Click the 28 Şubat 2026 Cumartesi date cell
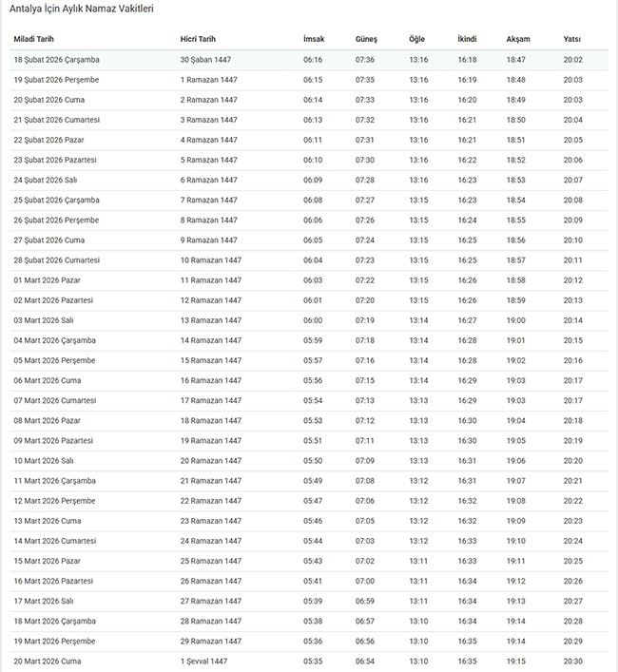The width and height of the screenshot is (618, 672). click(56, 260)
